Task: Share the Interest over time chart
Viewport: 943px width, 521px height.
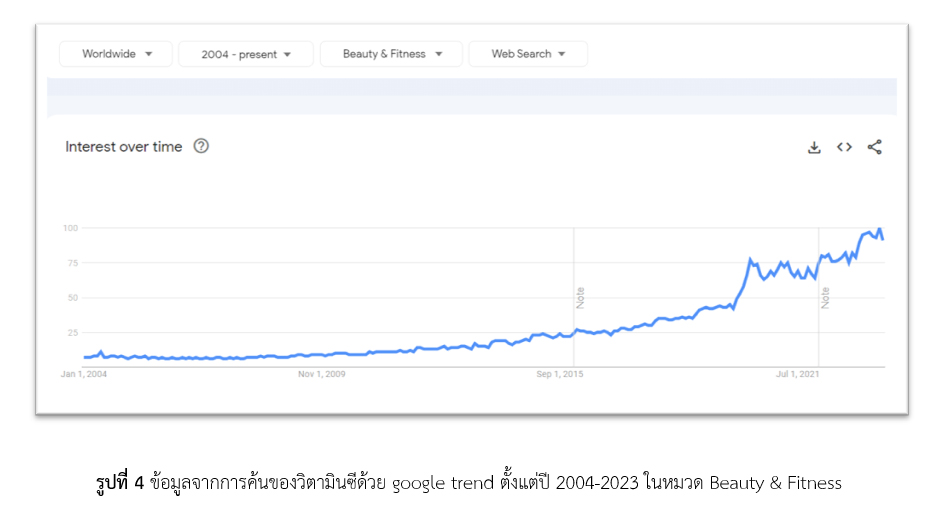Action: 875,147
